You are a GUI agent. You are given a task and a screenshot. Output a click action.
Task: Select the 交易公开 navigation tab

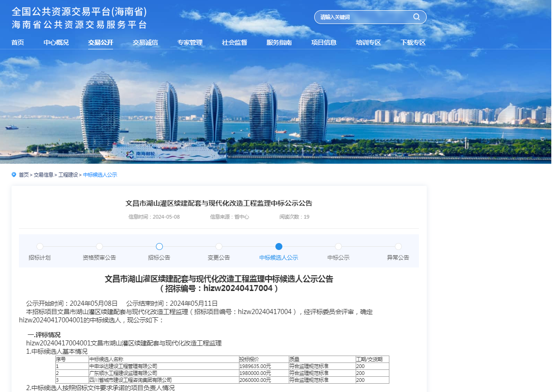pos(101,42)
